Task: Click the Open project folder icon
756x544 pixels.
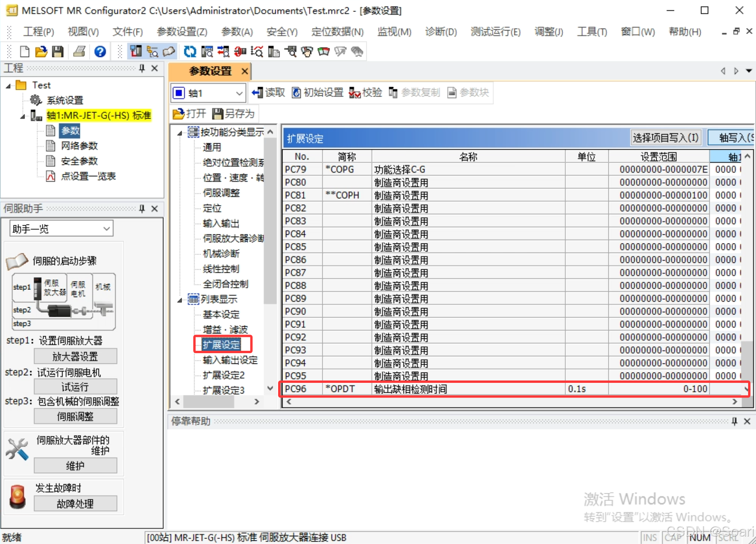Action: (x=41, y=51)
